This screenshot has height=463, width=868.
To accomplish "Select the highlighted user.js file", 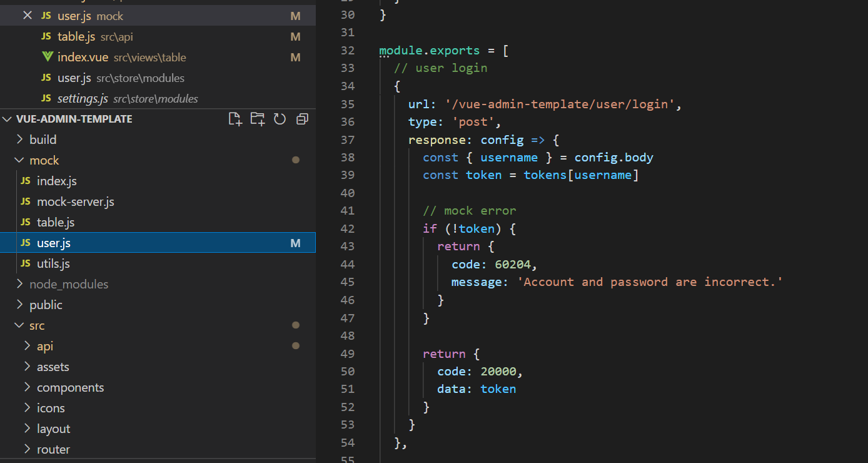I will (158, 243).
